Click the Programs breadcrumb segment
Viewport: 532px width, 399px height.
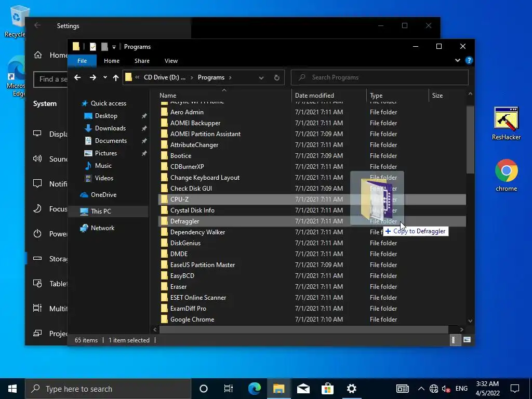pyautogui.click(x=211, y=77)
